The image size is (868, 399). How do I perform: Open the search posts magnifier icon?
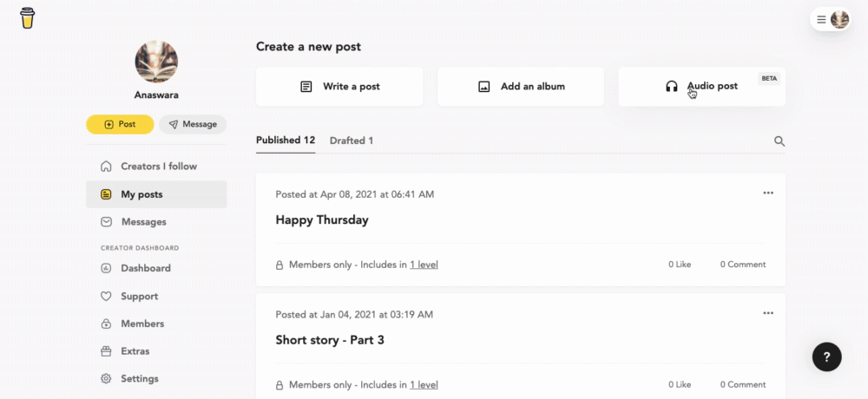tap(779, 141)
